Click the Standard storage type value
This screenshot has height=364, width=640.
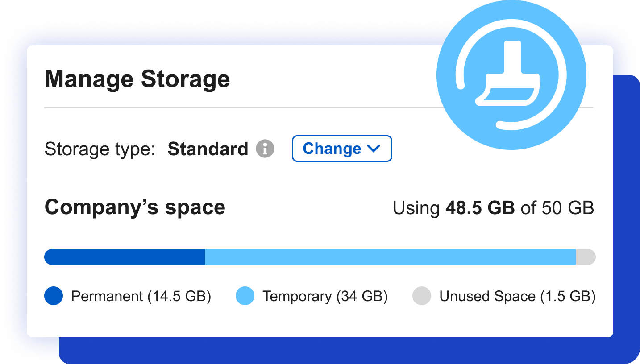pyautogui.click(x=208, y=149)
